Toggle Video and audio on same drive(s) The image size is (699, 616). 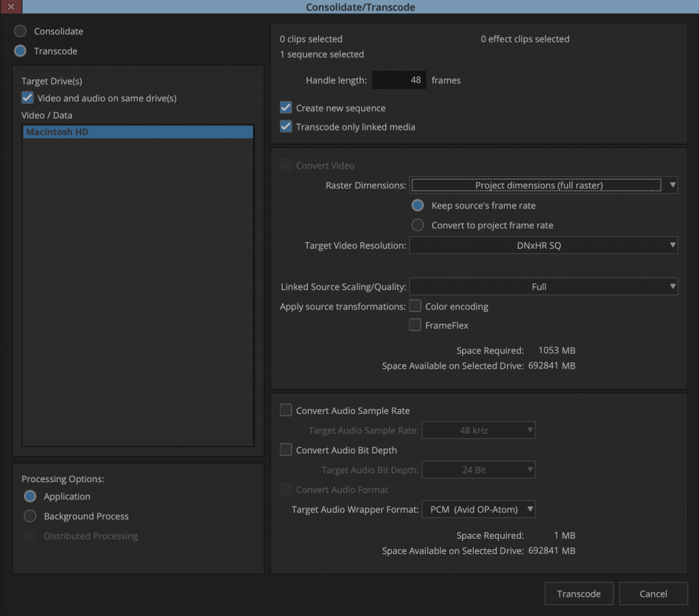(28, 98)
